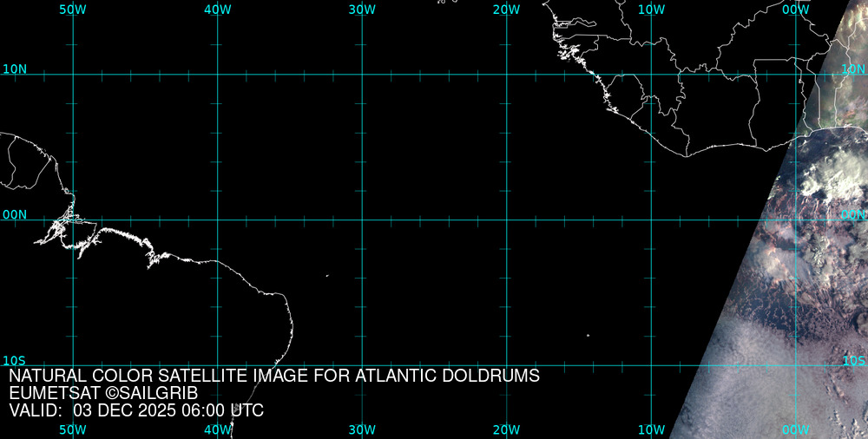Image resolution: width=868 pixels, height=439 pixels.
Task: Click the top 30W longitude label
Action: pyautogui.click(x=362, y=9)
